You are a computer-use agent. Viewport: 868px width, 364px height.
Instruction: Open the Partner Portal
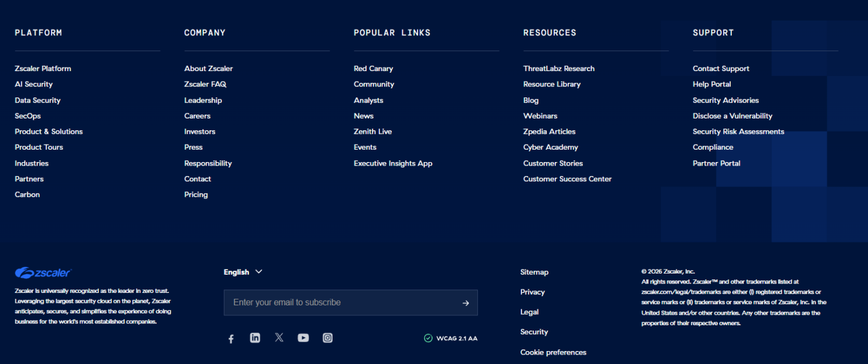click(716, 163)
